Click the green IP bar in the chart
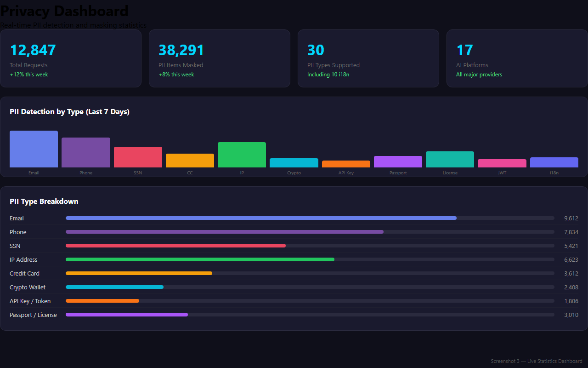 click(x=242, y=155)
